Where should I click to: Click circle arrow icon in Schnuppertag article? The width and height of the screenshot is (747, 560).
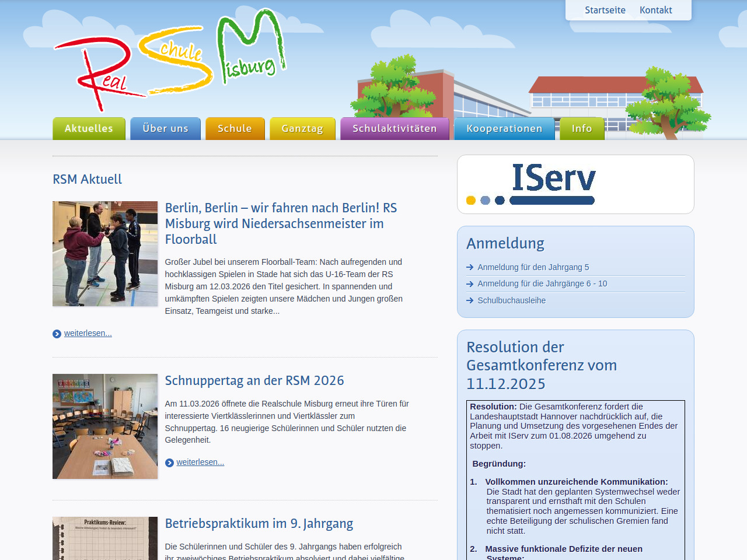point(169,463)
